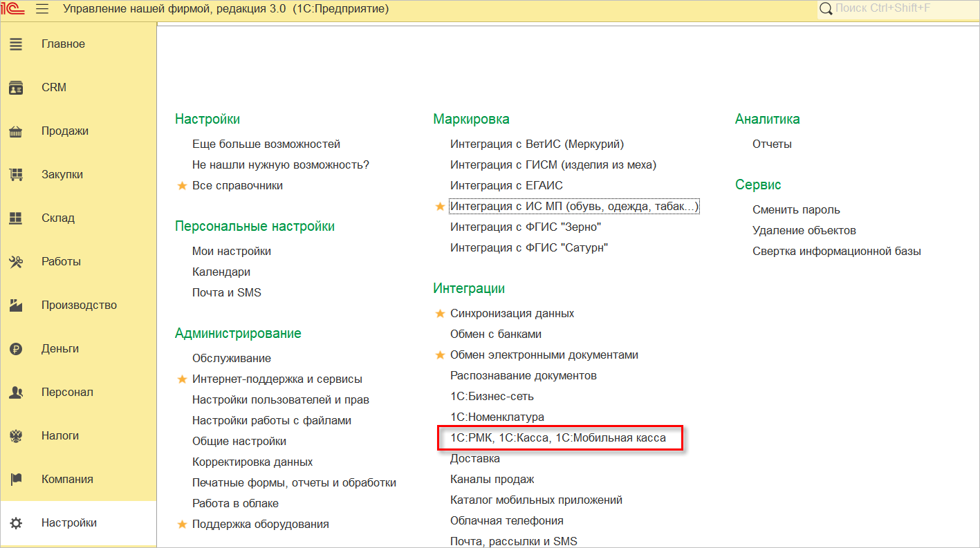This screenshot has width=980, height=548.
Task: Open the Главное section icon
Action: point(16,44)
